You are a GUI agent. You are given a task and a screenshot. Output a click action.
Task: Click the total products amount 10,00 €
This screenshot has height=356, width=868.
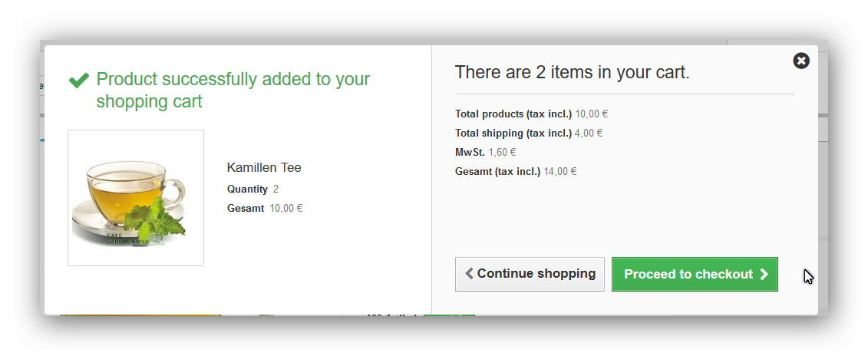point(592,114)
